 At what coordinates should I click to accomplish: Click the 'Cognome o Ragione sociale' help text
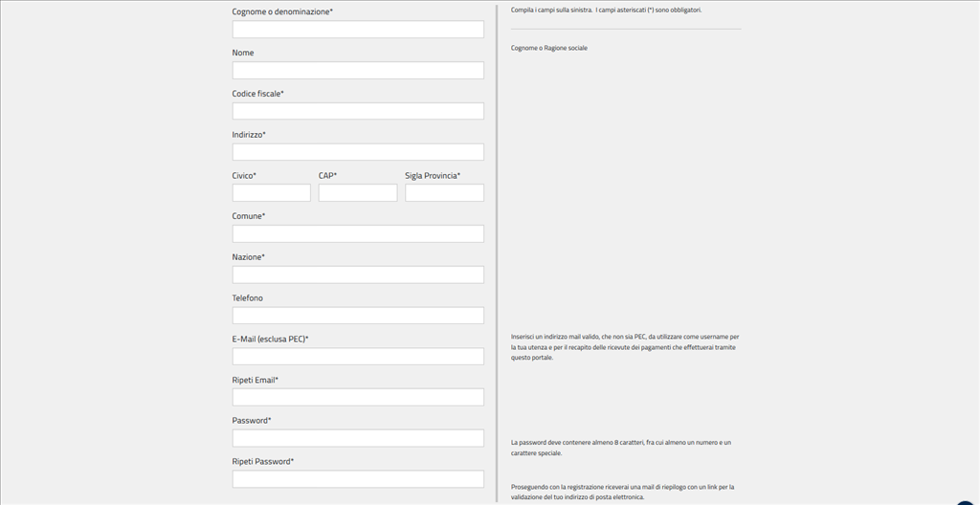(x=549, y=48)
